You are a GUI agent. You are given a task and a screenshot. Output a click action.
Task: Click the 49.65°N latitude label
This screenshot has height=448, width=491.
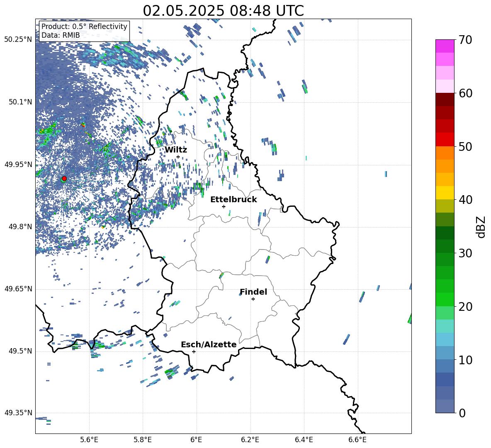[x=18, y=288]
